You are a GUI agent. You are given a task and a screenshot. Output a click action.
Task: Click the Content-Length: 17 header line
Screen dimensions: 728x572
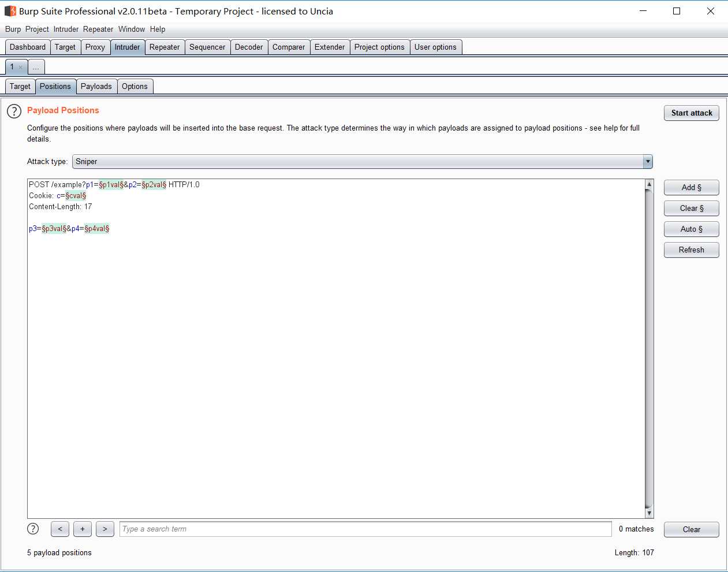[x=61, y=207]
